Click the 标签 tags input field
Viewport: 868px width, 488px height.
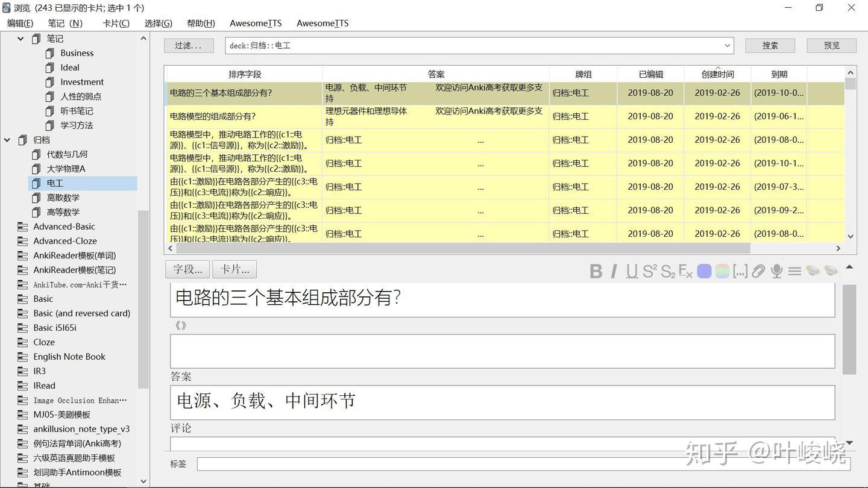[x=523, y=464]
